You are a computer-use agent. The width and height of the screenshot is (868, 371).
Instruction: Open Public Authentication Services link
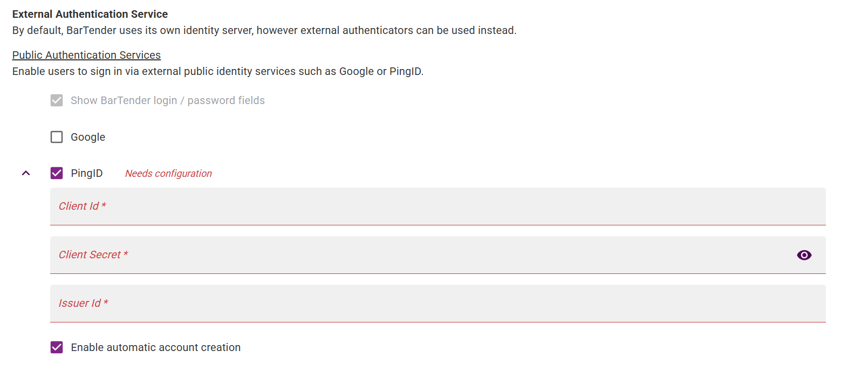coord(86,55)
